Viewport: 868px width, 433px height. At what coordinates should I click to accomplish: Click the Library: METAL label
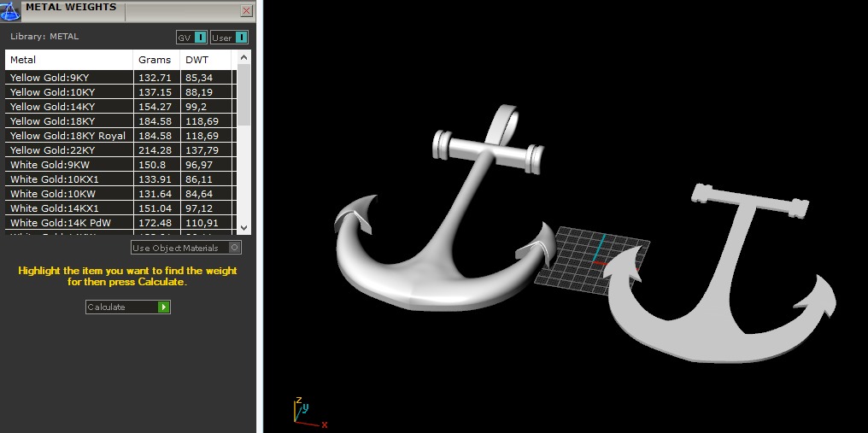(44, 37)
